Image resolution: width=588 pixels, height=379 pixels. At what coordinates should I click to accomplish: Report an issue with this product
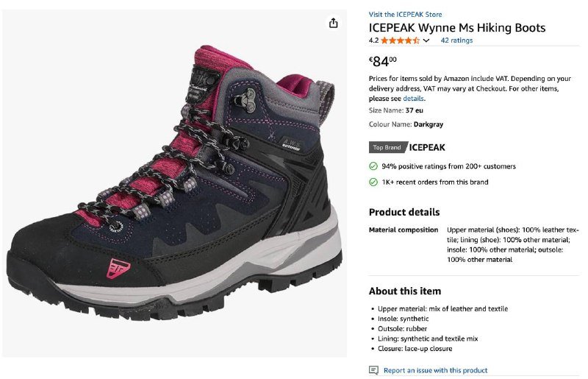click(435, 370)
